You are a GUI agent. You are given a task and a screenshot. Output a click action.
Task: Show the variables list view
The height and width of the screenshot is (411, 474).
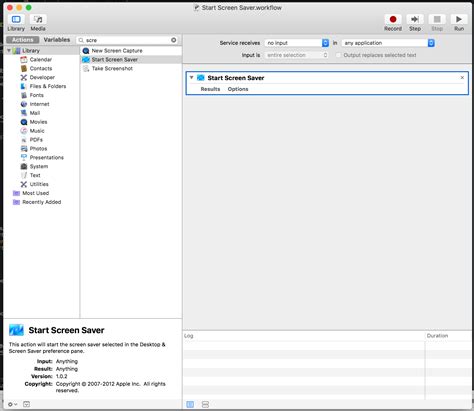pos(205,404)
